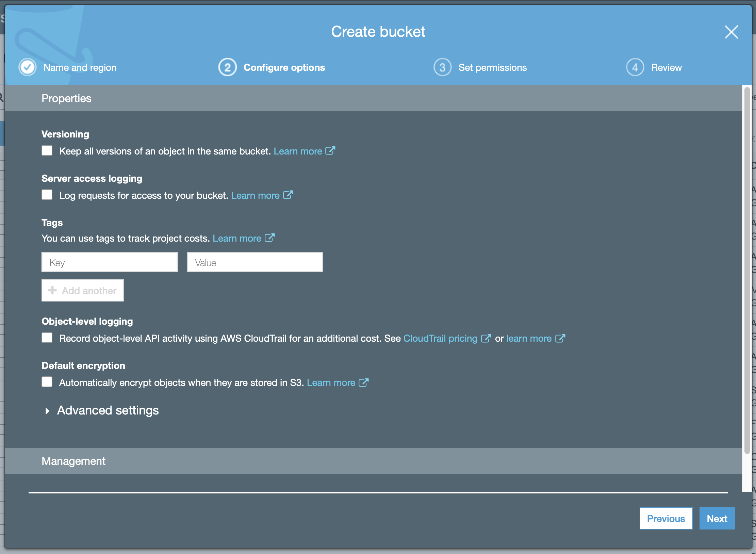756x554 pixels.
Task: Expand the Management section
Action: tap(73, 461)
